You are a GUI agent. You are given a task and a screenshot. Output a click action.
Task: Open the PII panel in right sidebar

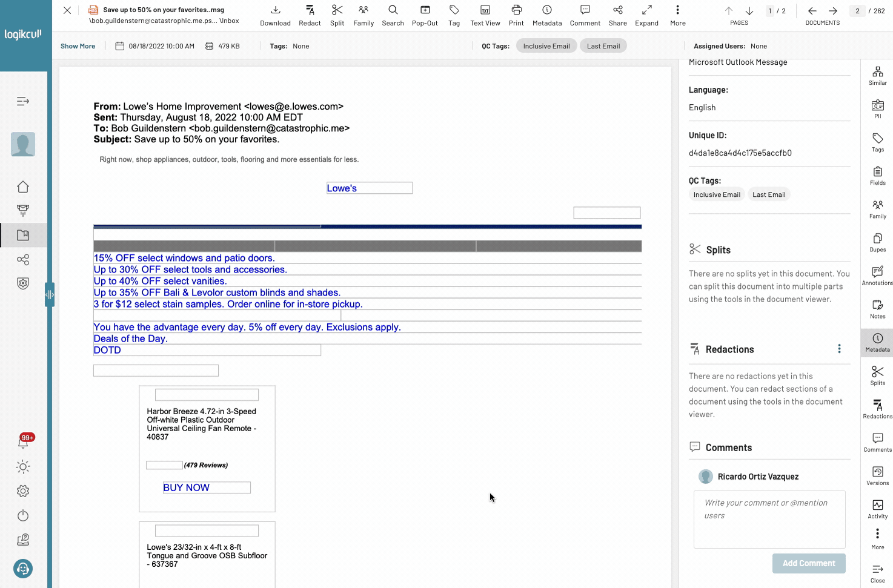[x=877, y=109]
